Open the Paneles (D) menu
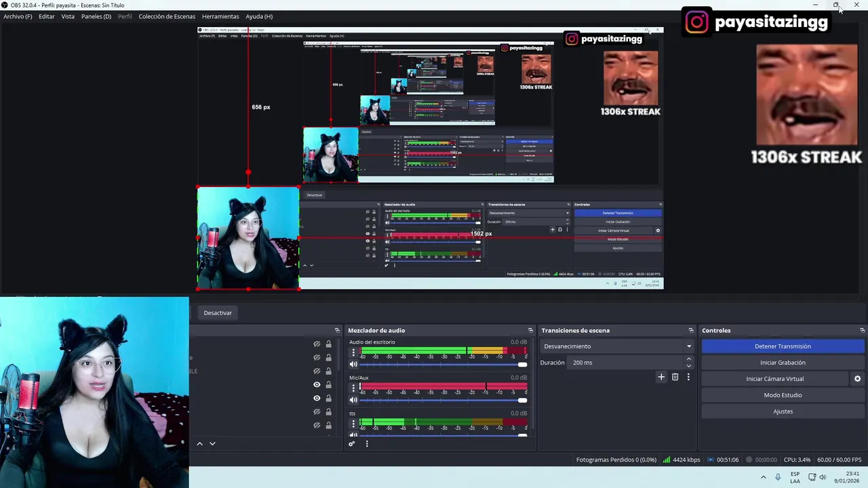 click(x=96, y=16)
